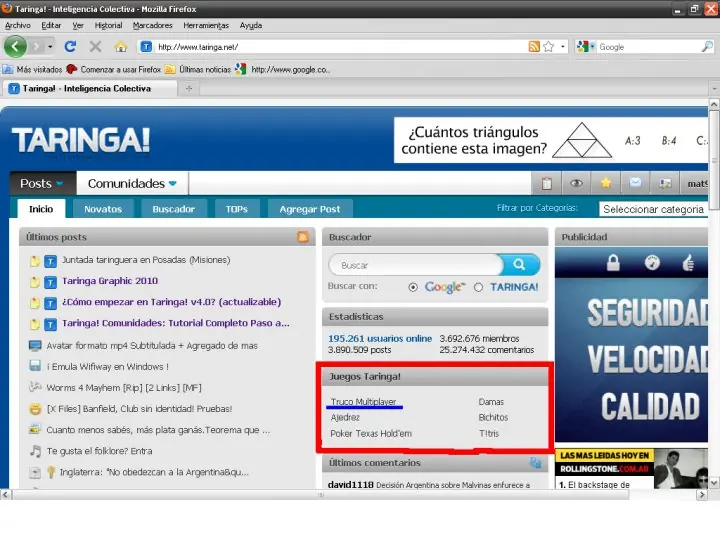The image size is (720, 540).
Task: Open post Taringa Graphic 2010
Action: coord(110,281)
